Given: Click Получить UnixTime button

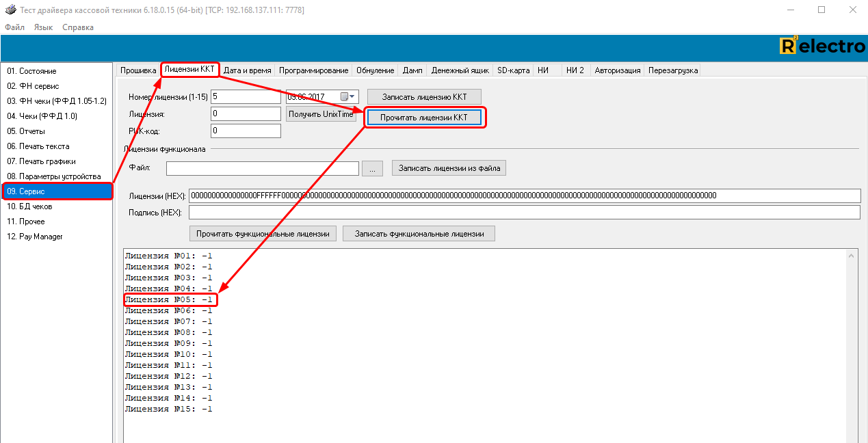Looking at the screenshot, I should 321,114.
